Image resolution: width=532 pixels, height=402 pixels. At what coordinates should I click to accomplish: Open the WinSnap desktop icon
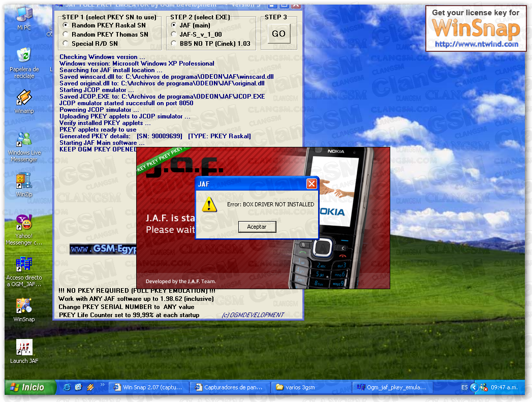coord(23,305)
